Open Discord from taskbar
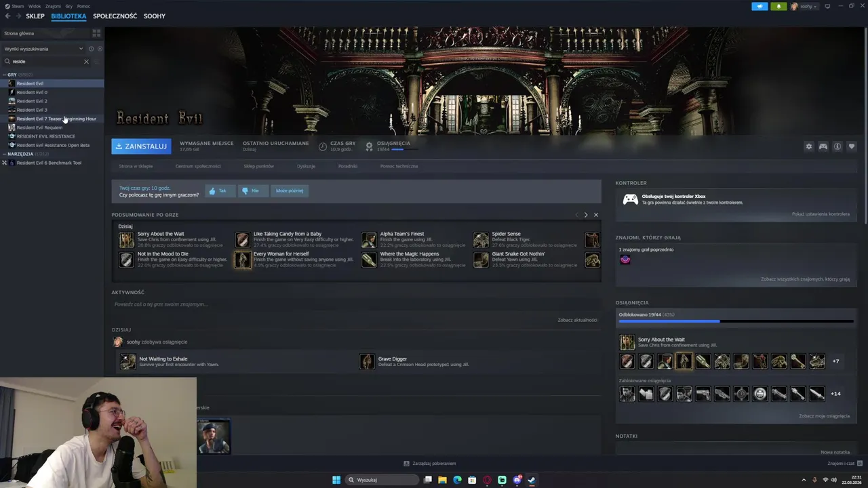868x488 pixels. coord(517,480)
